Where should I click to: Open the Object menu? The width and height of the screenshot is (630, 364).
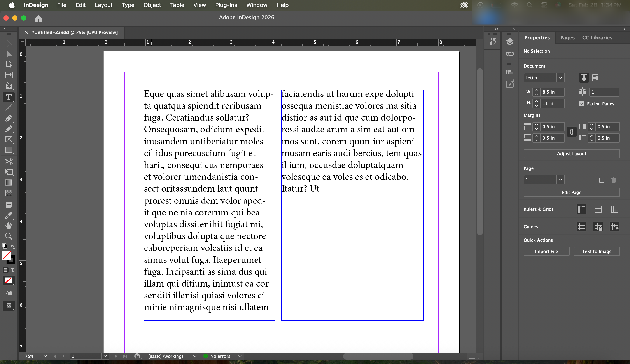pos(152,5)
